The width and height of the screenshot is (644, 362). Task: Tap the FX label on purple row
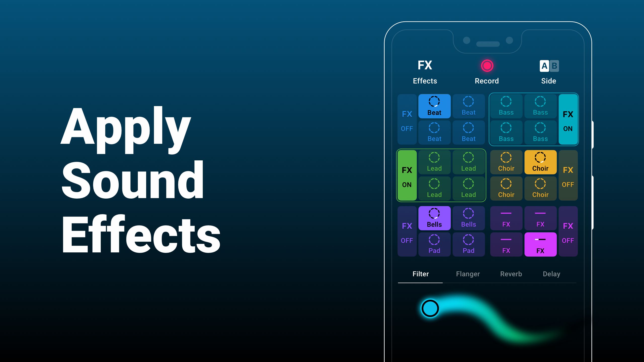point(407,225)
